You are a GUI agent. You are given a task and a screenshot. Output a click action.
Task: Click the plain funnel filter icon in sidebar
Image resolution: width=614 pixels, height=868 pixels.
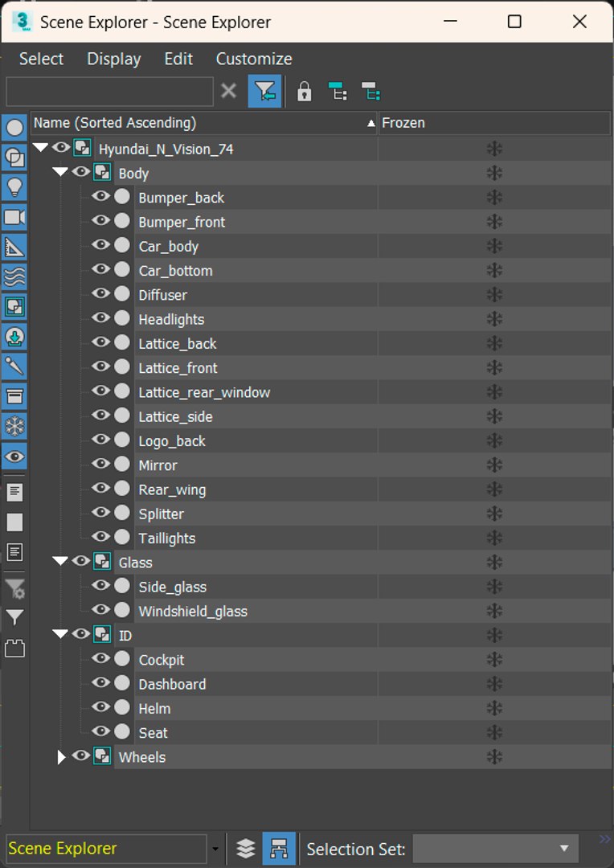(14, 617)
